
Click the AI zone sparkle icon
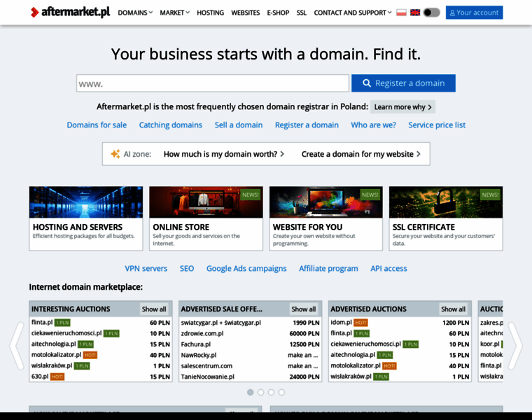click(115, 154)
